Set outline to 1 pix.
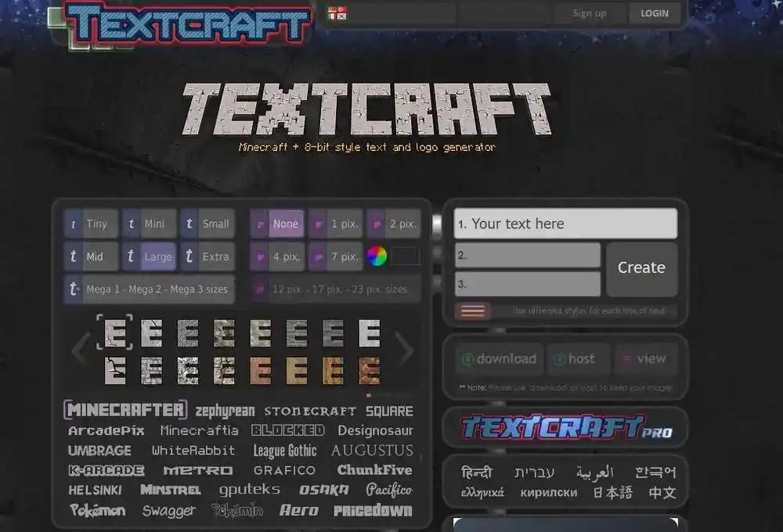This screenshot has height=532, width=783. (x=336, y=224)
